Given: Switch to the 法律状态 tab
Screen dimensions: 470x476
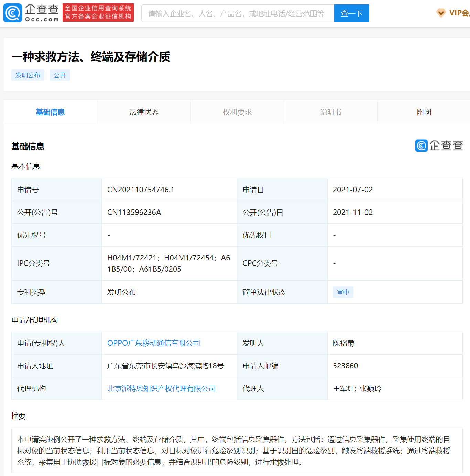Looking at the screenshot, I should tap(144, 112).
